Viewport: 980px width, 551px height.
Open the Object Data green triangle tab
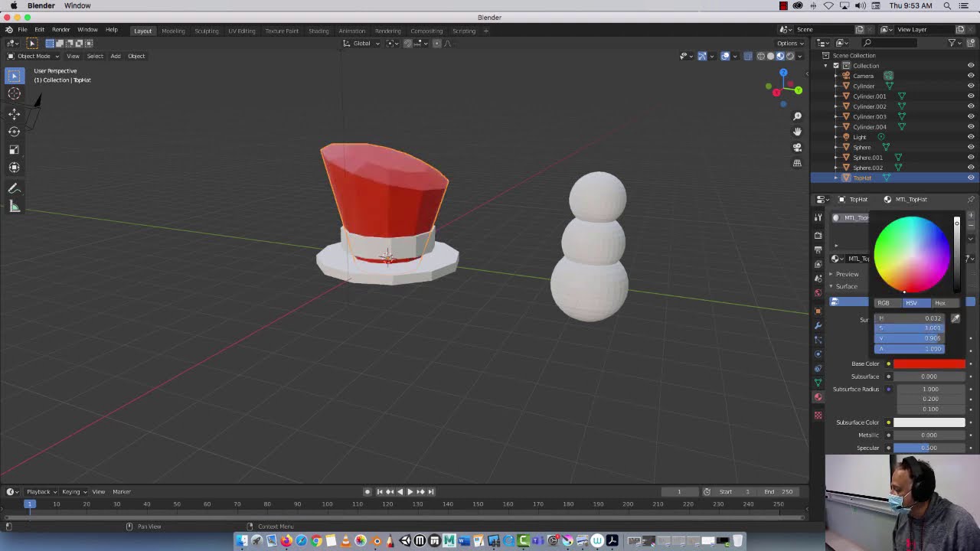(x=818, y=382)
